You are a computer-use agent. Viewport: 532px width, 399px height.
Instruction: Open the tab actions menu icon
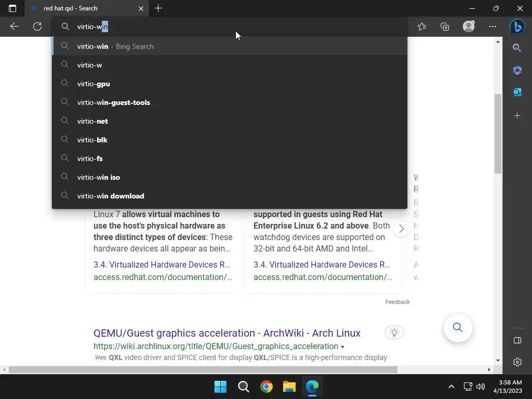click(12, 8)
